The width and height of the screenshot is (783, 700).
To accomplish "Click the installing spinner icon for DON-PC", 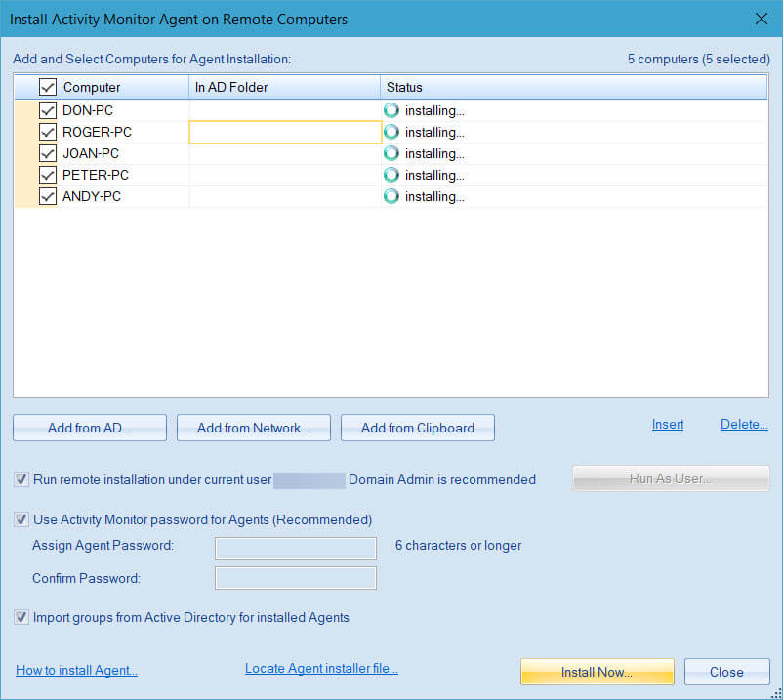I will [x=391, y=110].
